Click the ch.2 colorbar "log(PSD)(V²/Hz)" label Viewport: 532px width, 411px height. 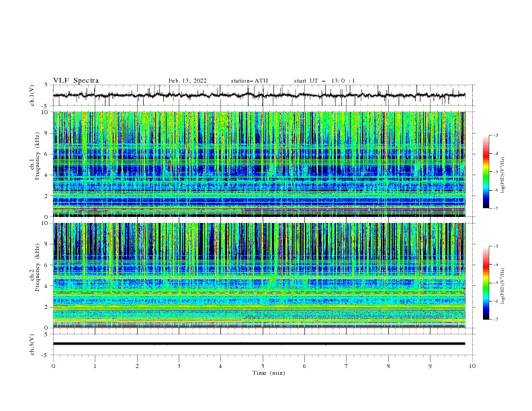503,286
